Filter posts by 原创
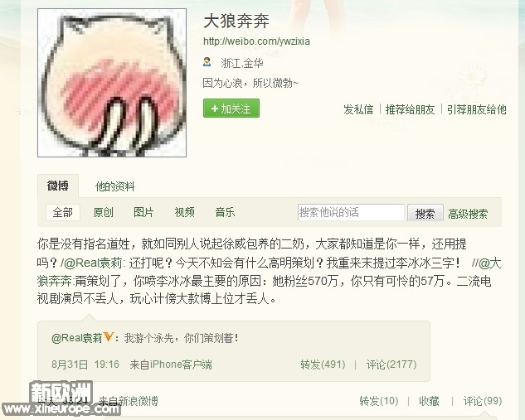The width and height of the screenshot is (525, 420). (x=103, y=212)
